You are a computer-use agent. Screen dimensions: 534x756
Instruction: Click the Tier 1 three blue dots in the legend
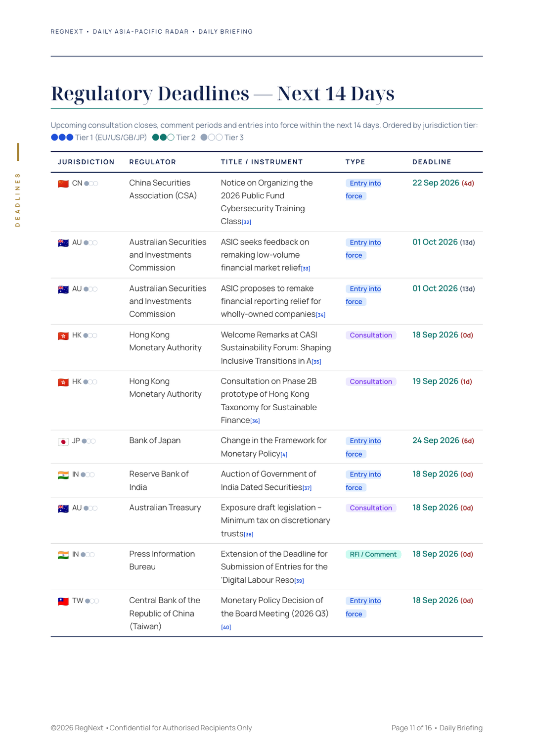pyautogui.click(x=62, y=138)
